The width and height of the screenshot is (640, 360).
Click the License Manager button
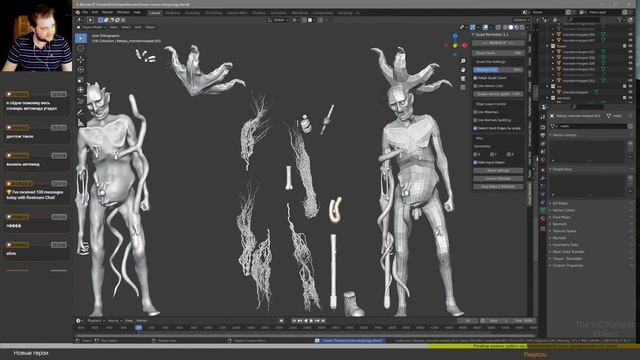498,178
